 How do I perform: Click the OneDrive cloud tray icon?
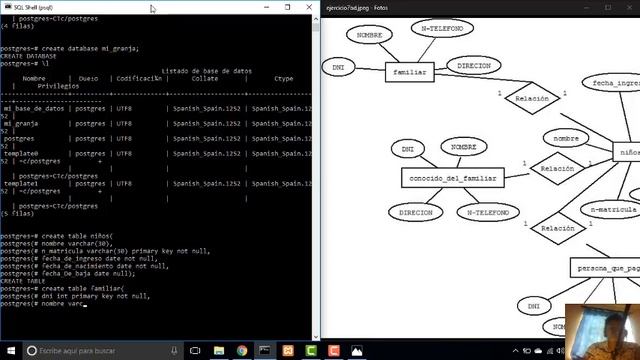pos(538,351)
